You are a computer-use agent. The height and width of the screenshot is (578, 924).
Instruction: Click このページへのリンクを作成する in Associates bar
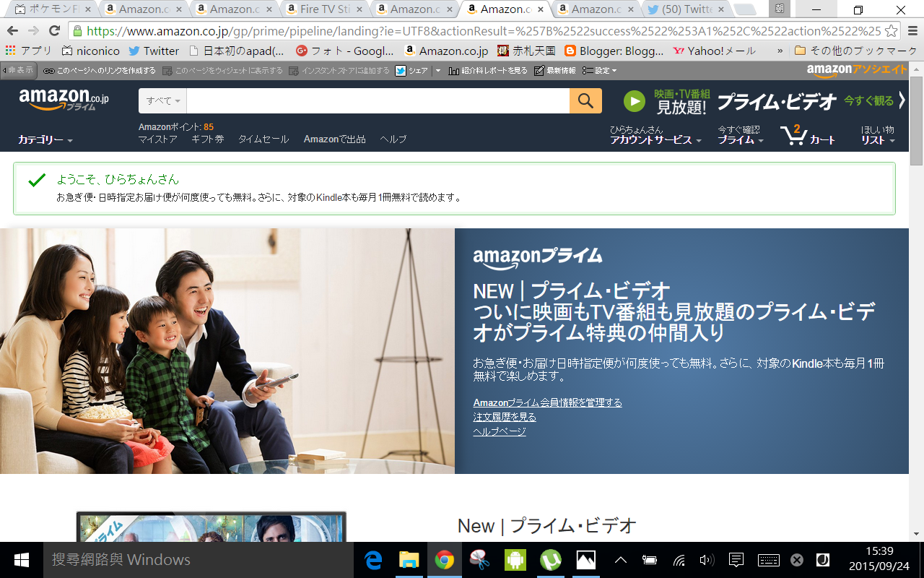click(x=100, y=71)
